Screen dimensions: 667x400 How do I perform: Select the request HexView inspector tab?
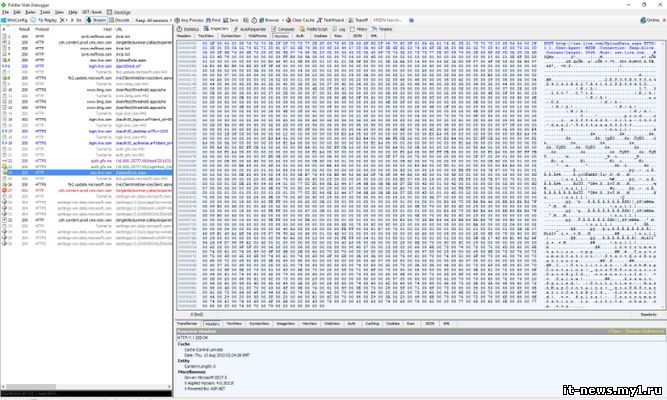(281, 36)
